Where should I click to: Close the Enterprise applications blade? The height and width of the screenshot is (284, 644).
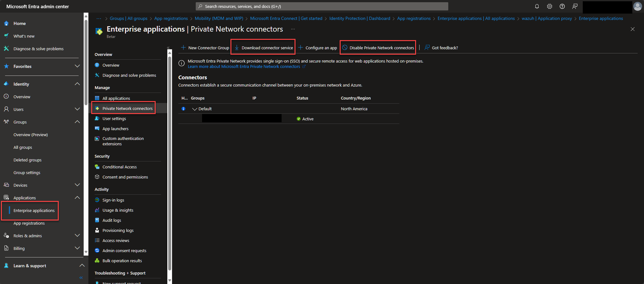(x=633, y=29)
